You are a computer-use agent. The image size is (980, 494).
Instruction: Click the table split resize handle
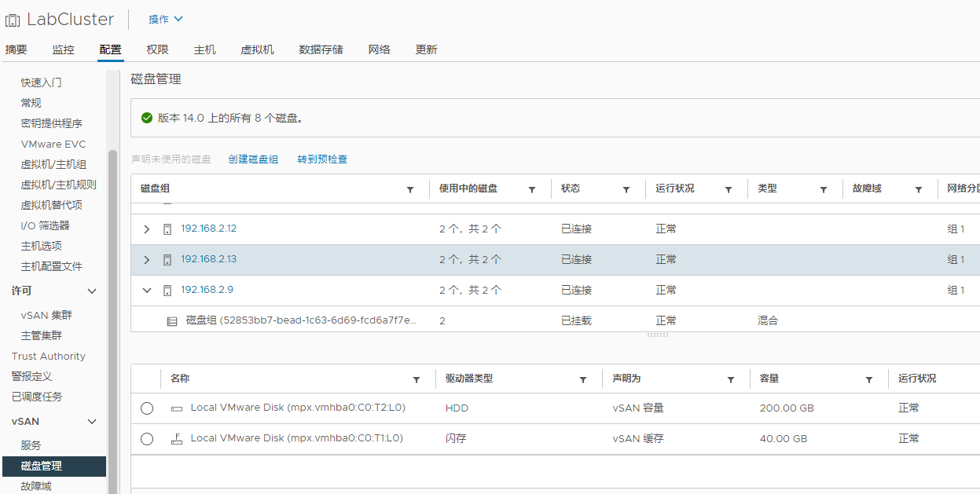(658, 335)
